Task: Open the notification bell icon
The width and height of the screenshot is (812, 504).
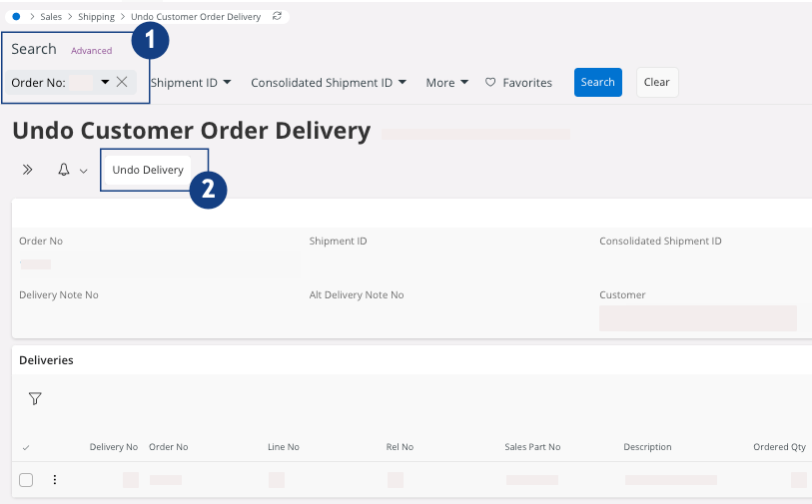Action: click(x=64, y=171)
